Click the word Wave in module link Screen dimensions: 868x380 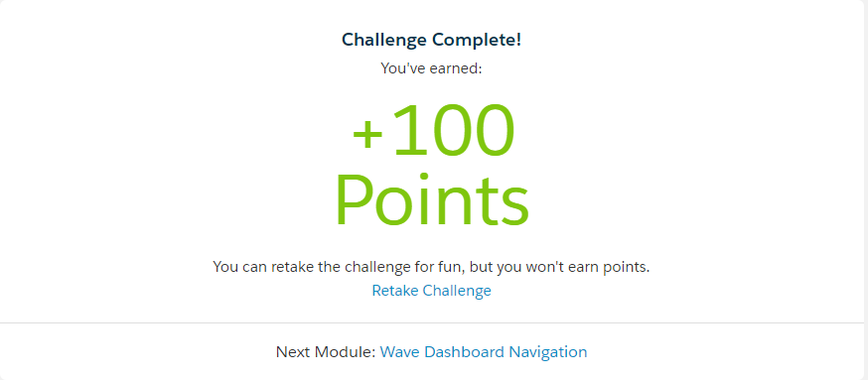coord(399,352)
